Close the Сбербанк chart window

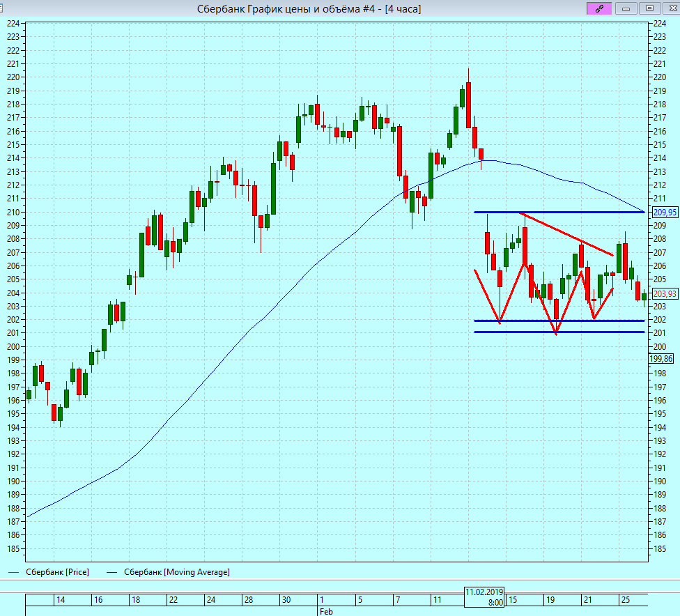point(672,8)
